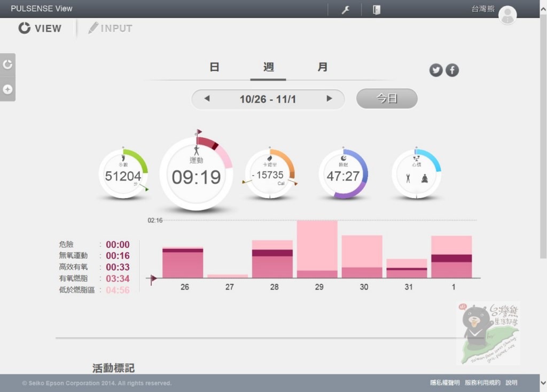Click the scrollbar down arrow
The width and height of the screenshot is (547, 392).
tap(543, 383)
